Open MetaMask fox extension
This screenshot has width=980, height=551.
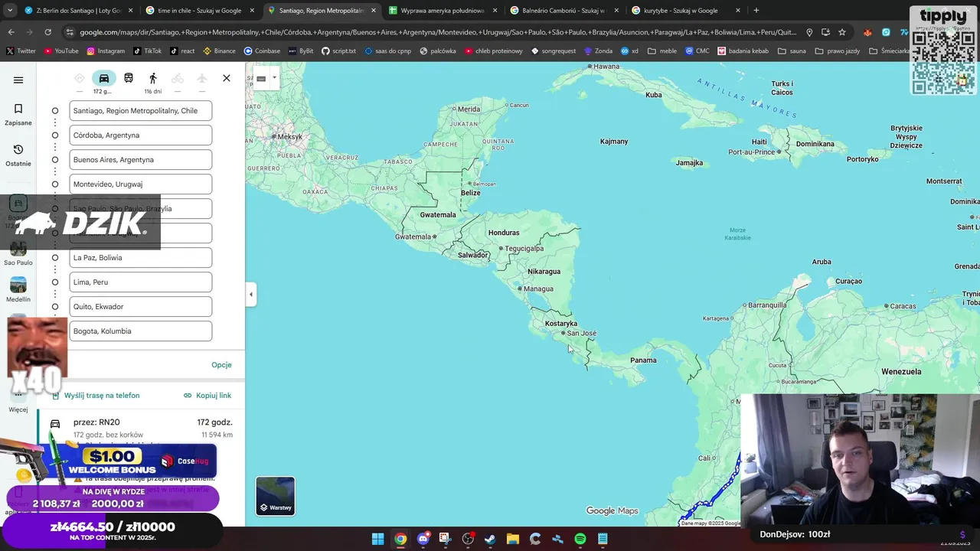867,32
